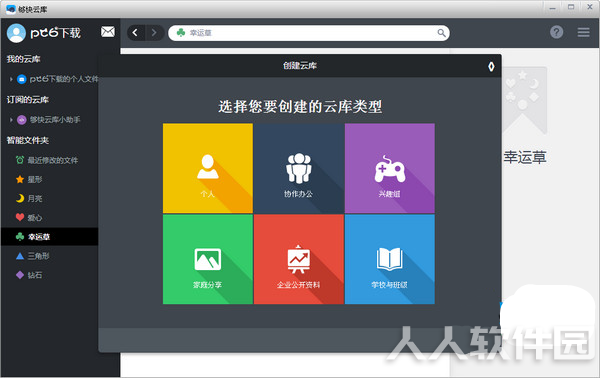Image resolution: width=600 pixels, height=378 pixels.
Task: Click the search magnifier icon
Action: coord(441,33)
